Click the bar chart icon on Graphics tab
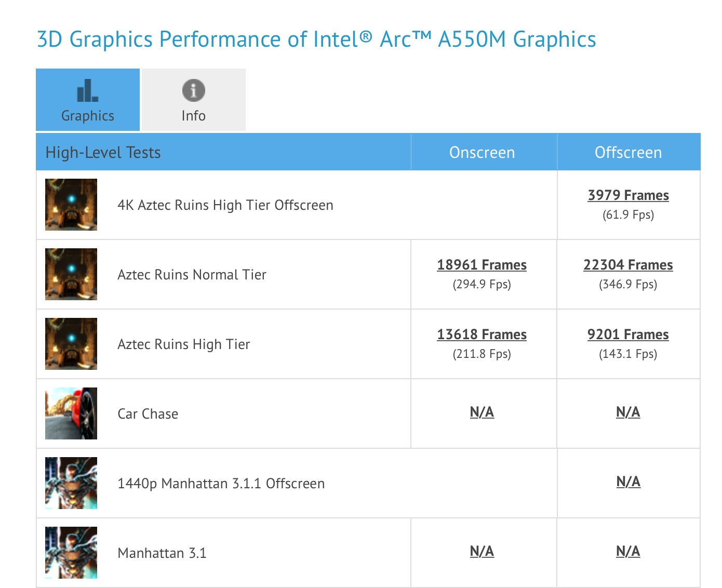 coord(87,91)
